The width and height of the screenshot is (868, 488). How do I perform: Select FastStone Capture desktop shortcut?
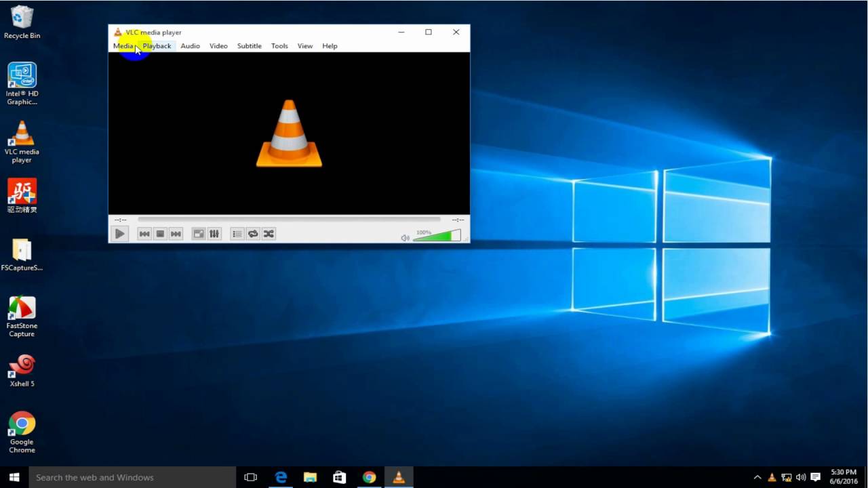22,317
